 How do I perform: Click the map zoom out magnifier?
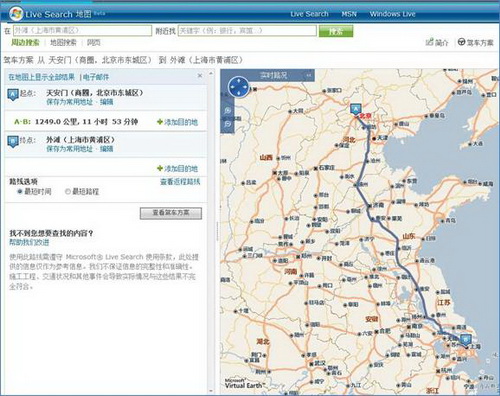point(227,124)
